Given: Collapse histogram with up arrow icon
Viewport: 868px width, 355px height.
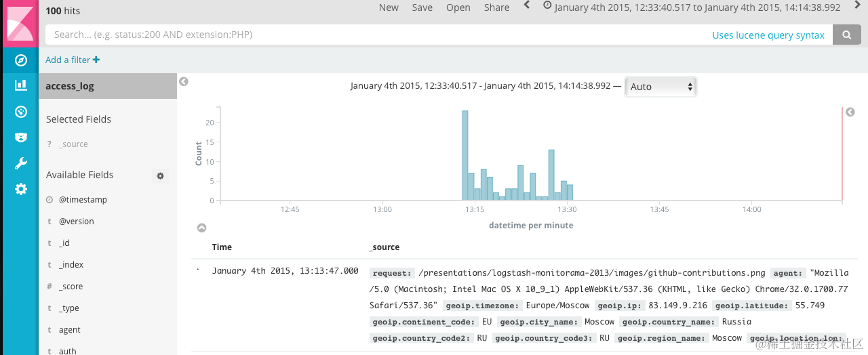Looking at the screenshot, I should coord(201,228).
